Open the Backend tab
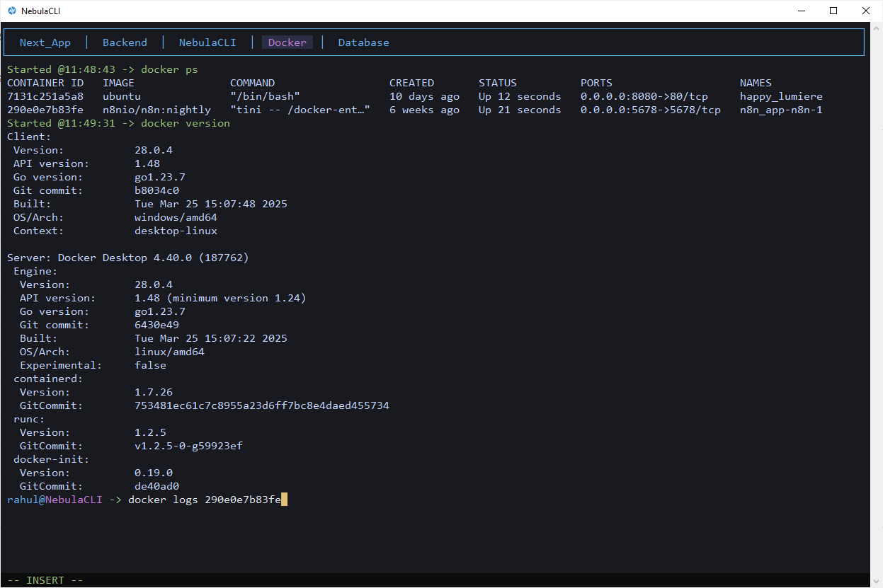Viewport: 883px width, 588px height. pos(125,42)
